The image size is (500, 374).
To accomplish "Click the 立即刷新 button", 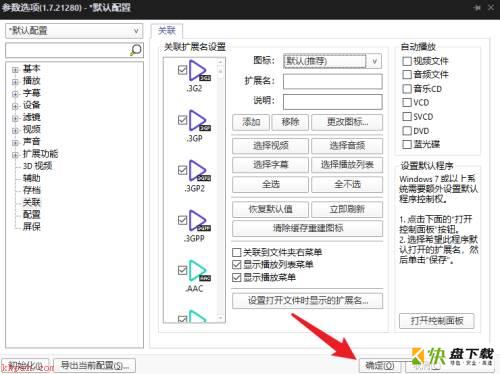I will click(x=347, y=209).
